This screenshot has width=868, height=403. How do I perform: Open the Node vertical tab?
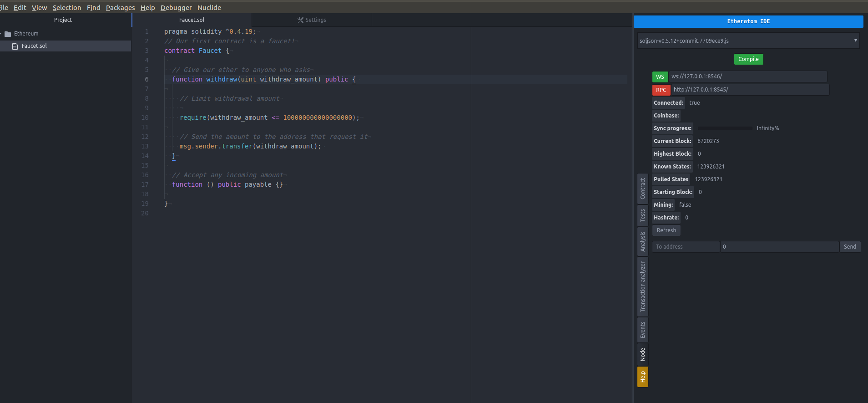642,354
